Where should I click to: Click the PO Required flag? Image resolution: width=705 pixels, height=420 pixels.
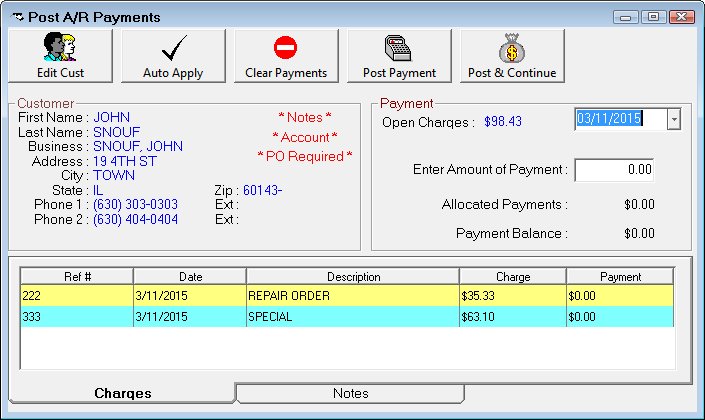(304, 156)
